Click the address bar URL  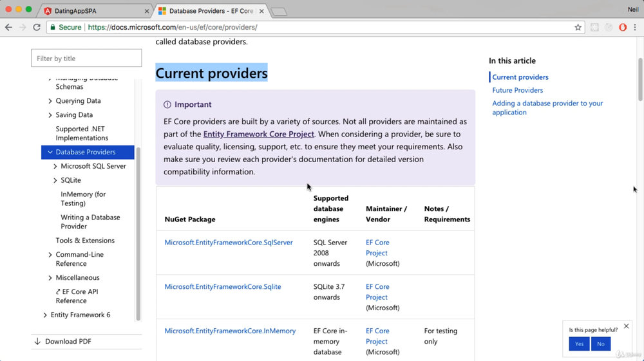click(x=173, y=28)
